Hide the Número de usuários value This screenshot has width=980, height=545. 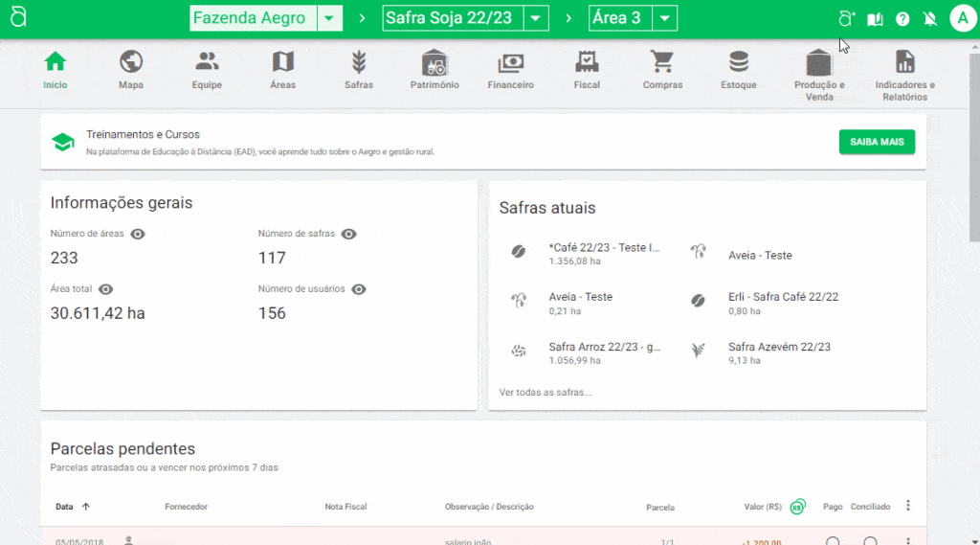359,289
